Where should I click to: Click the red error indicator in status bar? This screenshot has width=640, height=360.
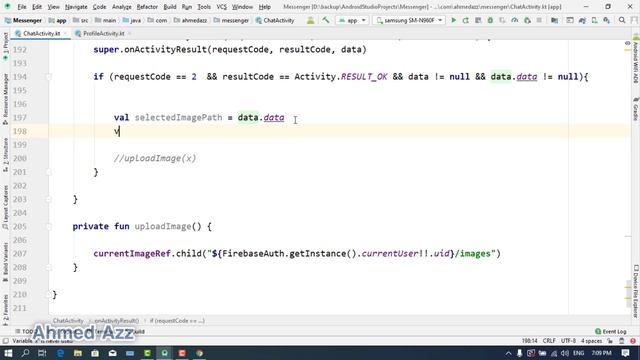pyautogui.click(x=633, y=341)
